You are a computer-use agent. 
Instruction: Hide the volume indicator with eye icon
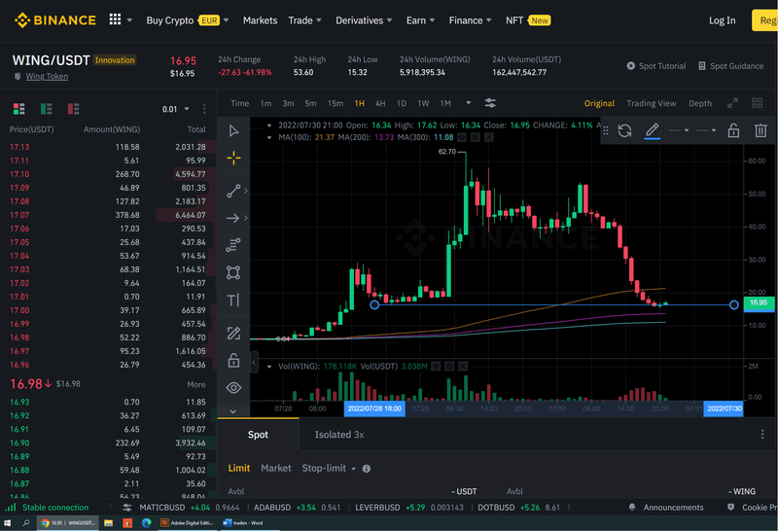pyautogui.click(x=436, y=366)
